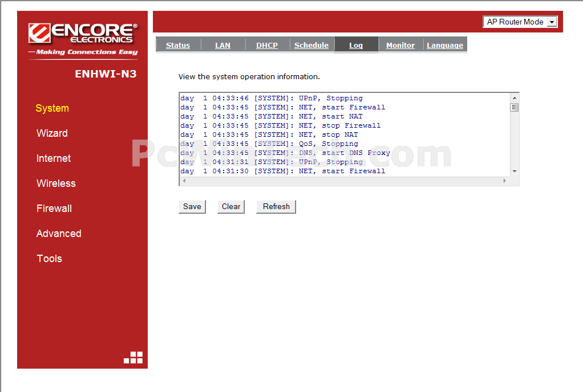
Task: Click log line 'NET, start Firewall' at 04:33:45
Action: (283, 107)
